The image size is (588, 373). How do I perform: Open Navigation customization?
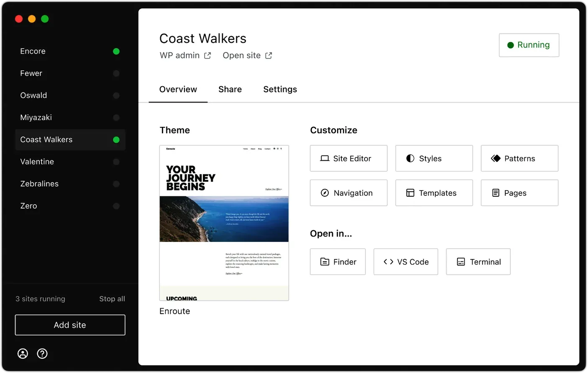pos(348,193)
